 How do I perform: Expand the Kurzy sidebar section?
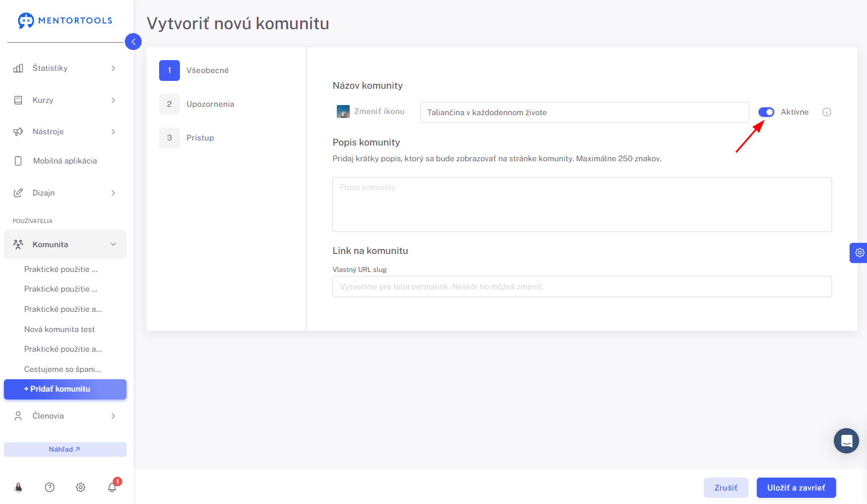[65, 100]
